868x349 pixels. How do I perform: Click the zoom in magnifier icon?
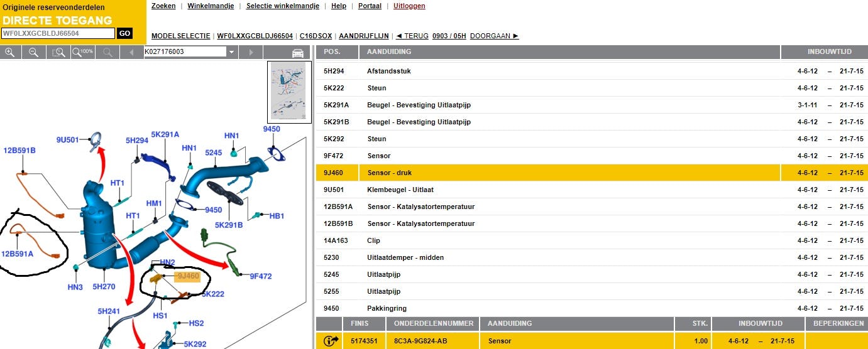click(10, 52)
